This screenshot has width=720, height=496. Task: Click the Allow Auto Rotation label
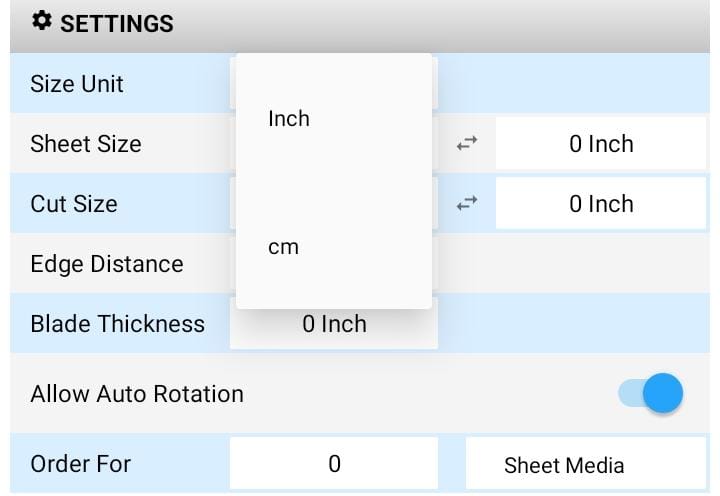pos(137,394)
